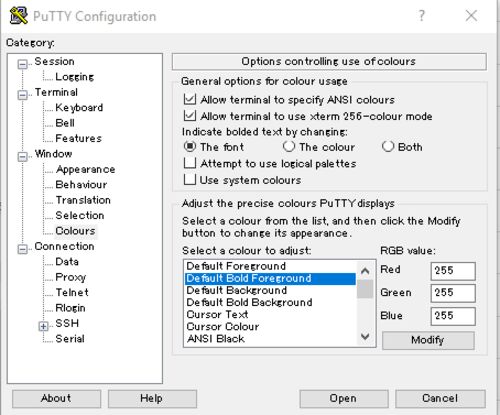The image size is (500, 415).
Task: Close the PuTTY Configuration window
Action: 471,16
